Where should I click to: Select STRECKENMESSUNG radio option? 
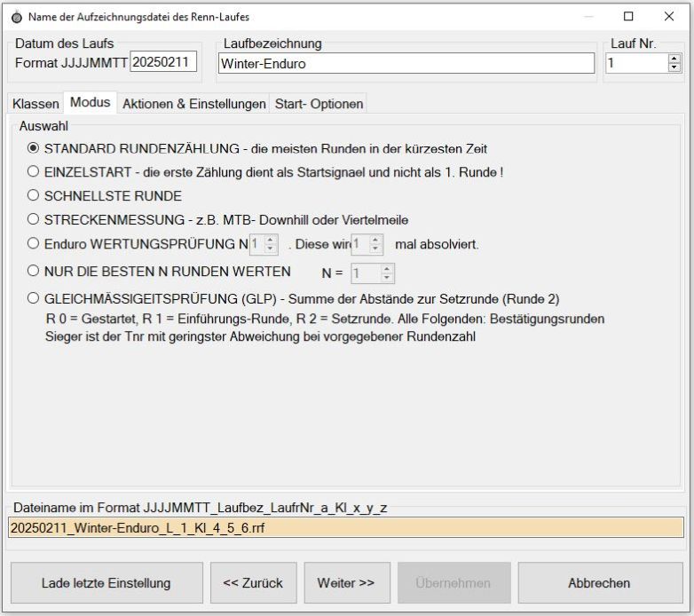[33, 219]
